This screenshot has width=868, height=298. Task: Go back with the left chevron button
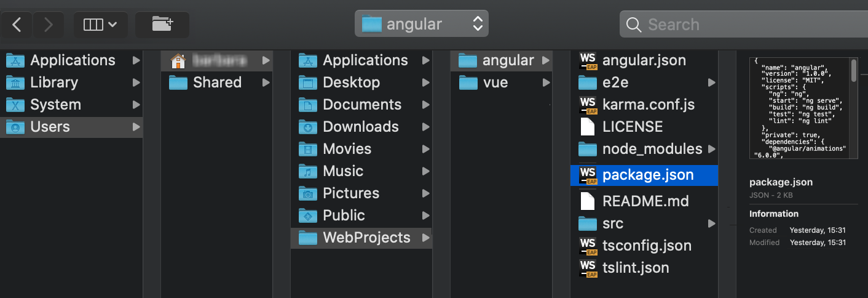pos(17,25)
